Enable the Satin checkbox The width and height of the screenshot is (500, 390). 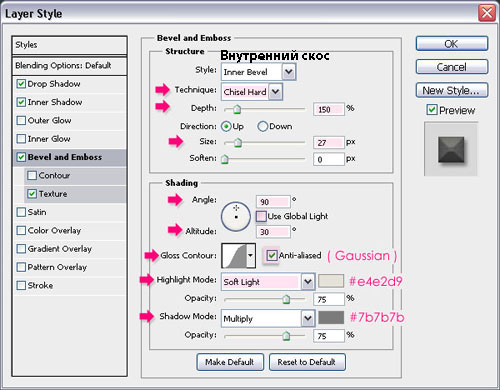tap(21, 212)
